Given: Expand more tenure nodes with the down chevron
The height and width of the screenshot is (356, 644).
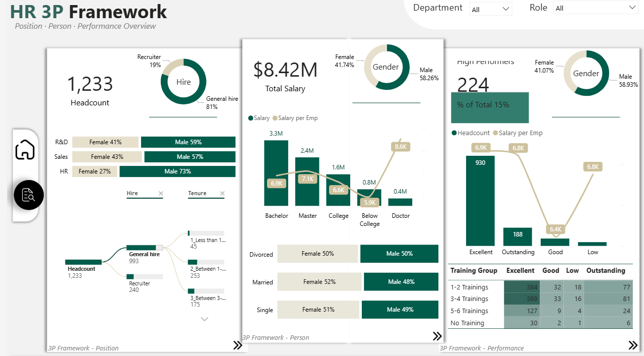Looking at the screenshot, I should (205, 319).
